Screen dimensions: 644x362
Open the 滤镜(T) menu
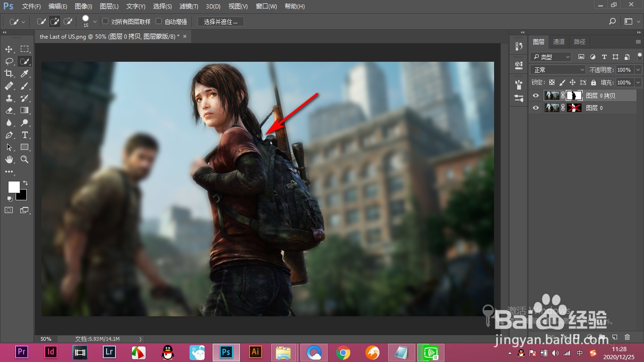click(189, 7)
